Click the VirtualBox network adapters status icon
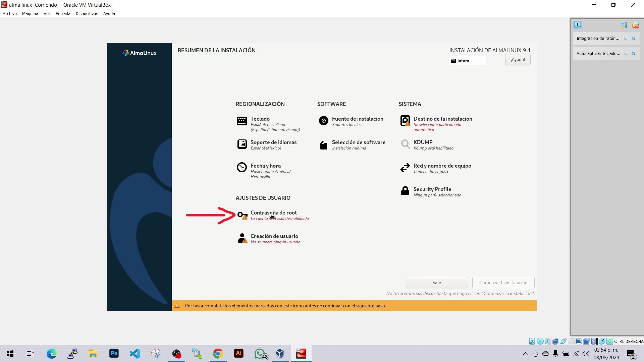Screen dimensions: 644x362 click(x=556, y=341)
